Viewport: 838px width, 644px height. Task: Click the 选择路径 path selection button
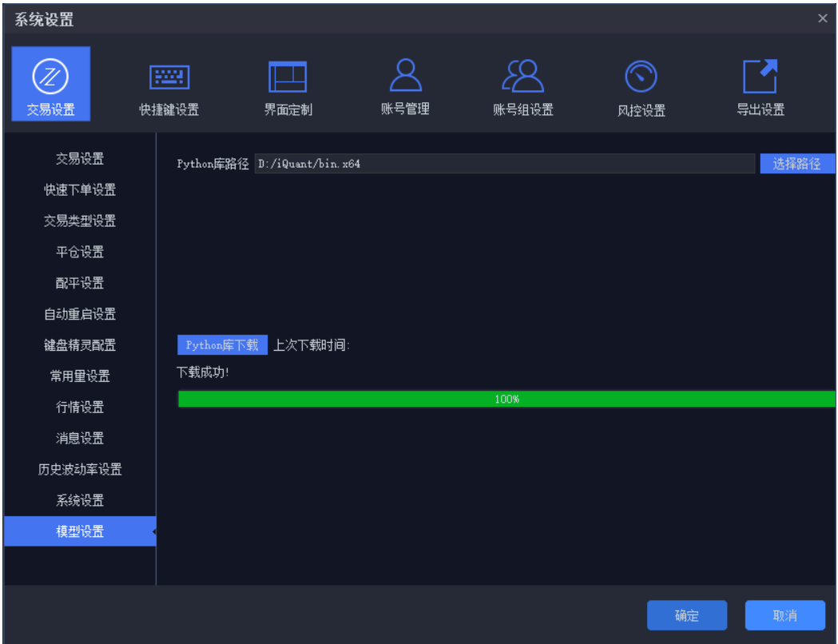pyautogui.click(x=796, y=163)
